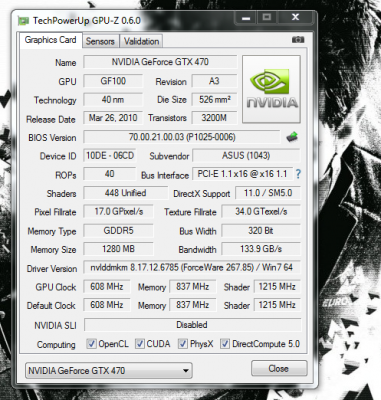
Task: Click GPU Clock row Memory field 837 MHz
Action: 193,287
